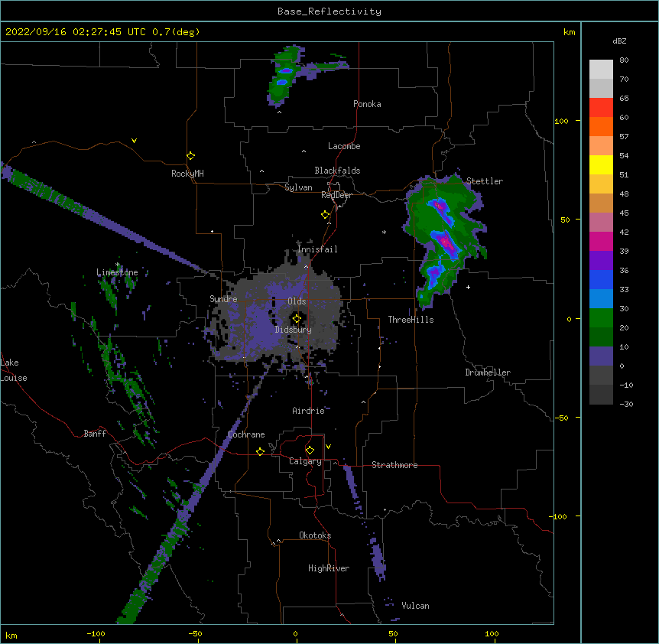Click the Stettler town label
The image size is (659, 644).
[x=485, y=181]
